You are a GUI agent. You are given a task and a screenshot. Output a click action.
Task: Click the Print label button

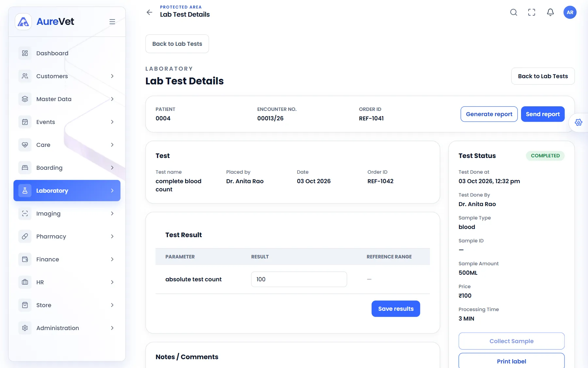(x=512, y=361)
